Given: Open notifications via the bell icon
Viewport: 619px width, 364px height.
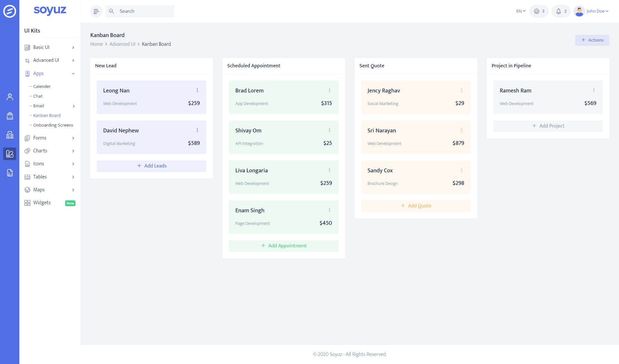Looking at the screenshot, I should [x=558, y=11].
